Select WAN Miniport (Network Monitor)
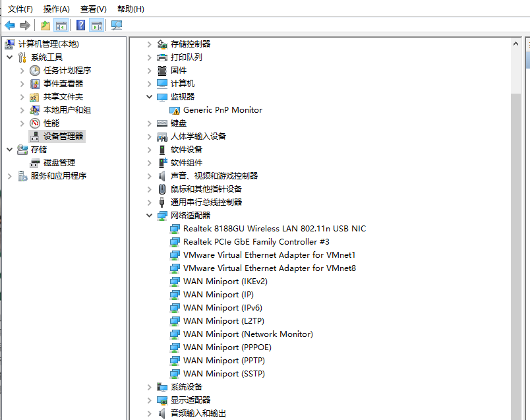Screen dimensions: 530x420 pos(248,334)
